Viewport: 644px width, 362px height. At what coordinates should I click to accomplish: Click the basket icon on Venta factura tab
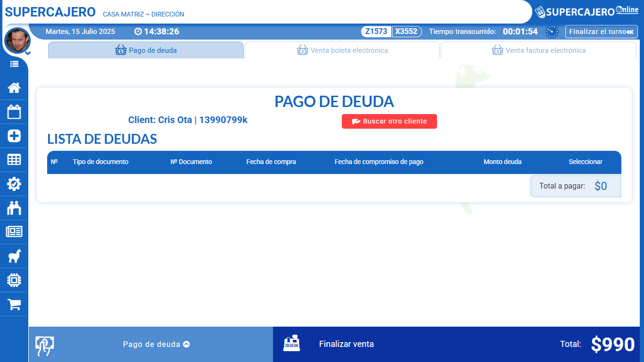[x=497, y=50]
